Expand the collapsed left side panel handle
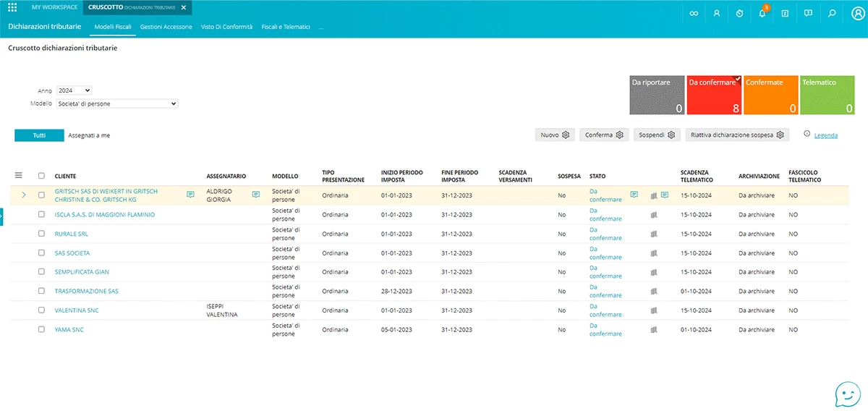 1,216
